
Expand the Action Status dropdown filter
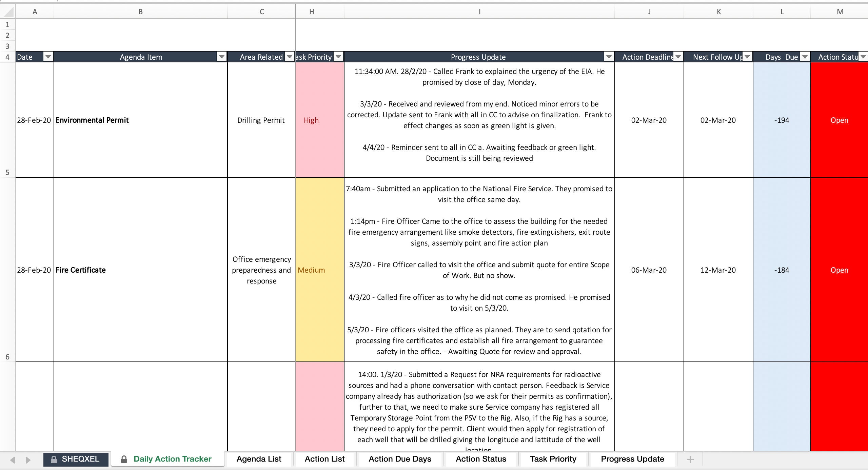[863, 57]
